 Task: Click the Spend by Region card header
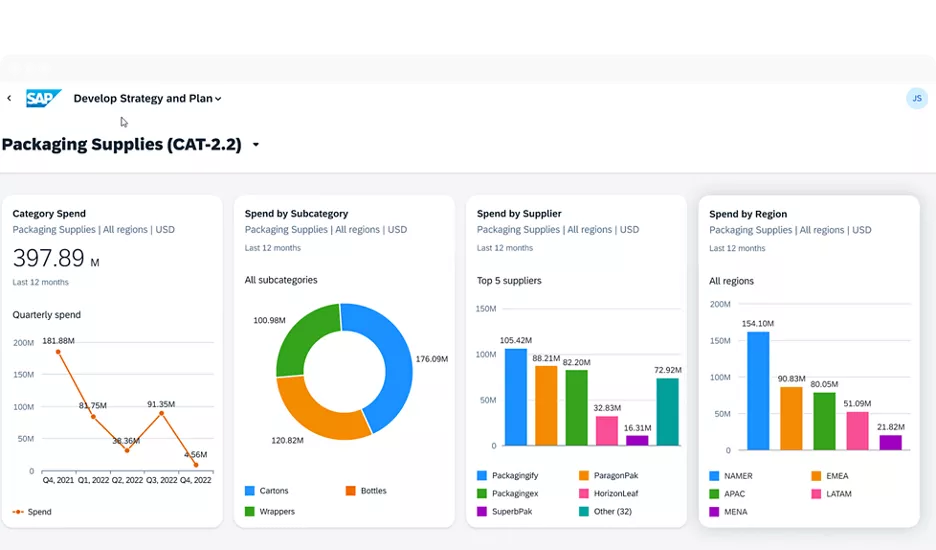[x=748, y=214]
